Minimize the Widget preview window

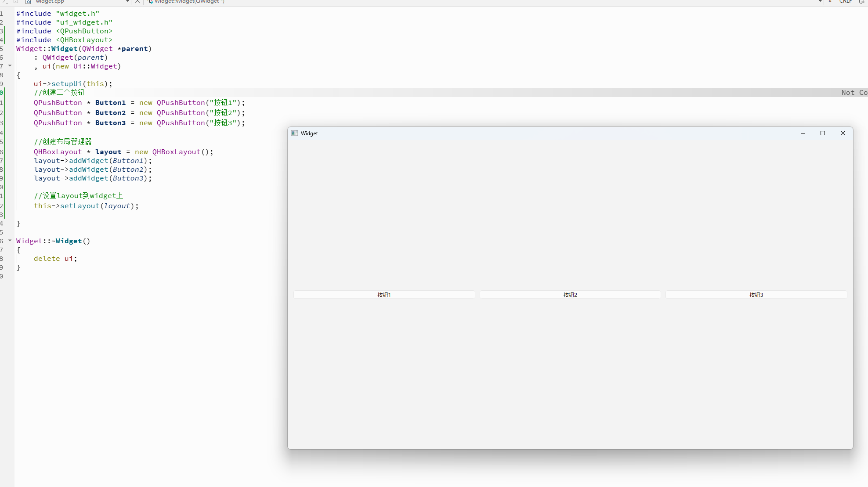pos(803,133)
